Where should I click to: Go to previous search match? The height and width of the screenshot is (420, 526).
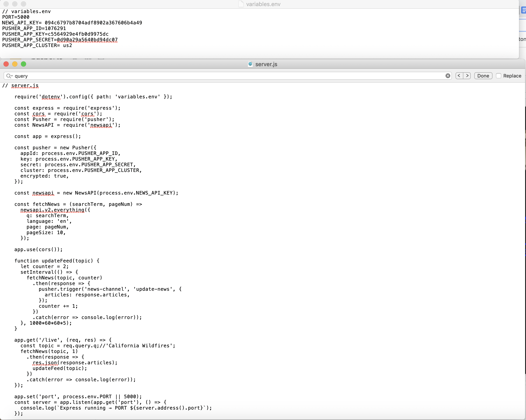pos(459,76)
